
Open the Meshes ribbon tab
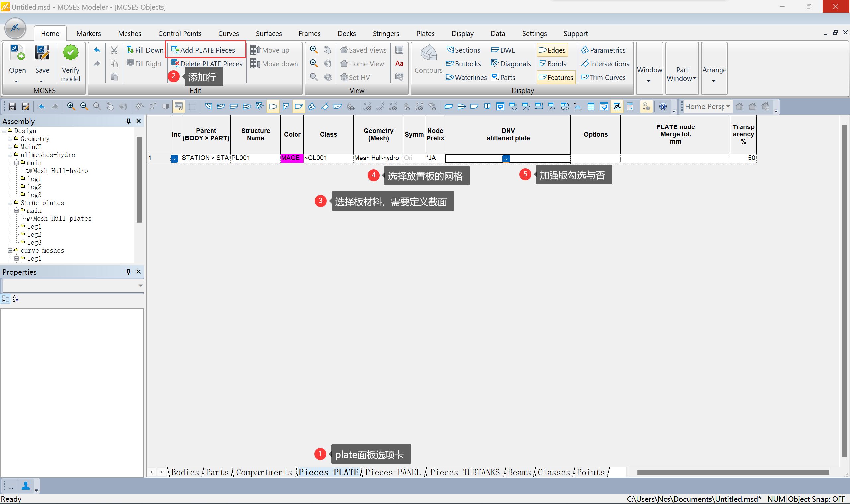tap(129, 33)
